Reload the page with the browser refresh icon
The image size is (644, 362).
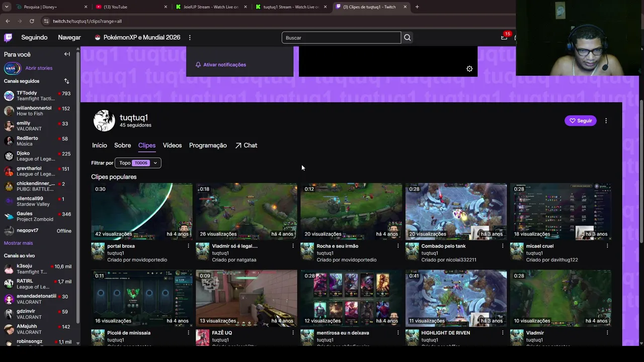32,21
